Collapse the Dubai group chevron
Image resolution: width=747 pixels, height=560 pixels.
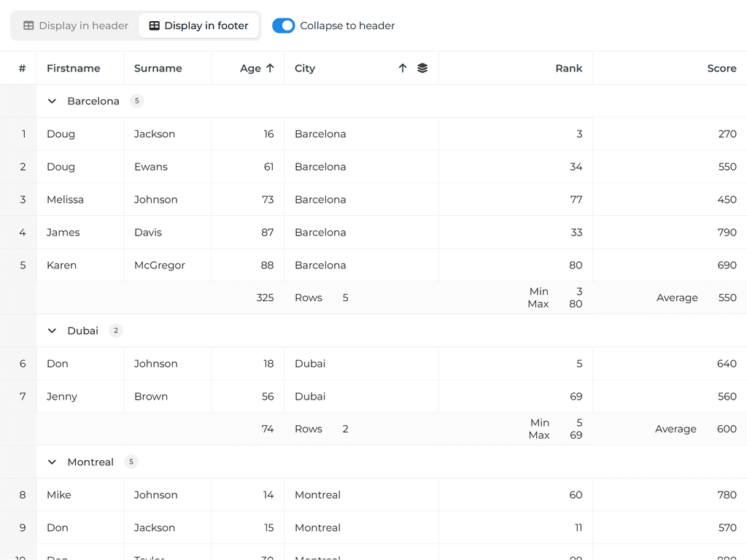pos(52,331)
